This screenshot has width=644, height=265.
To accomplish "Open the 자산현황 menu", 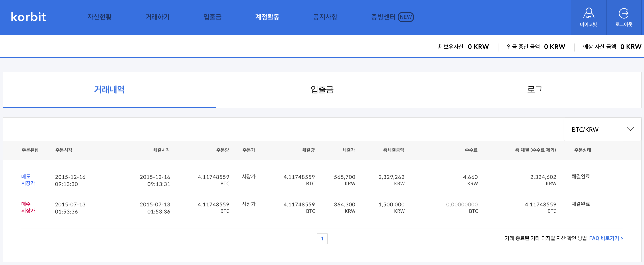I will click(x=99, y=17).
